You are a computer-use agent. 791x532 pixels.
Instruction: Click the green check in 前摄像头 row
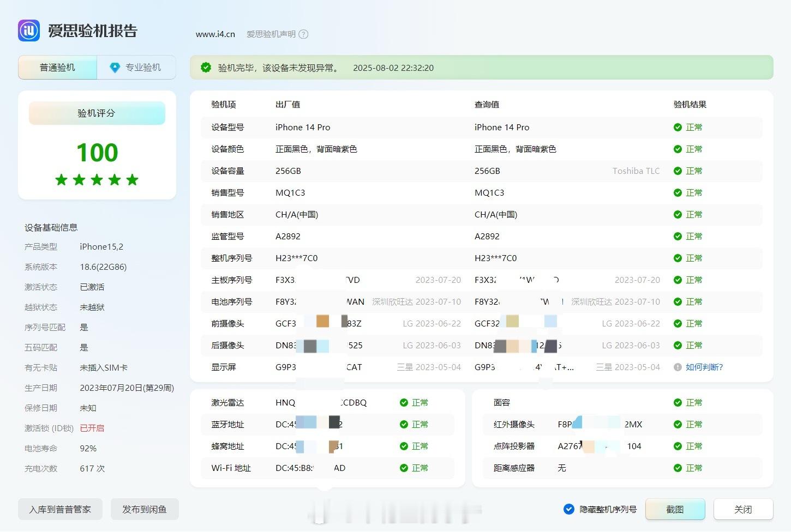tap(678, 324)
